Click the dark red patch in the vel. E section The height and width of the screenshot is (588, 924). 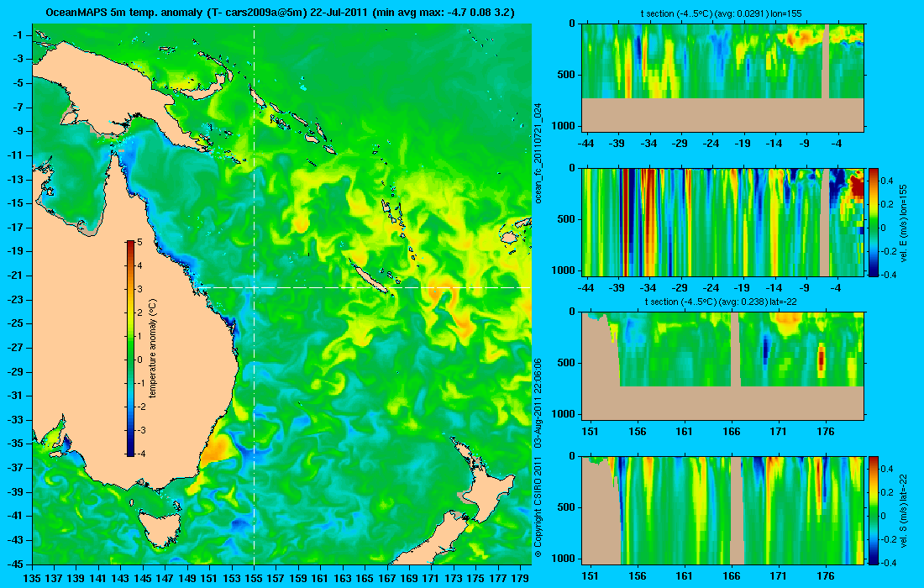click(856, 185)
